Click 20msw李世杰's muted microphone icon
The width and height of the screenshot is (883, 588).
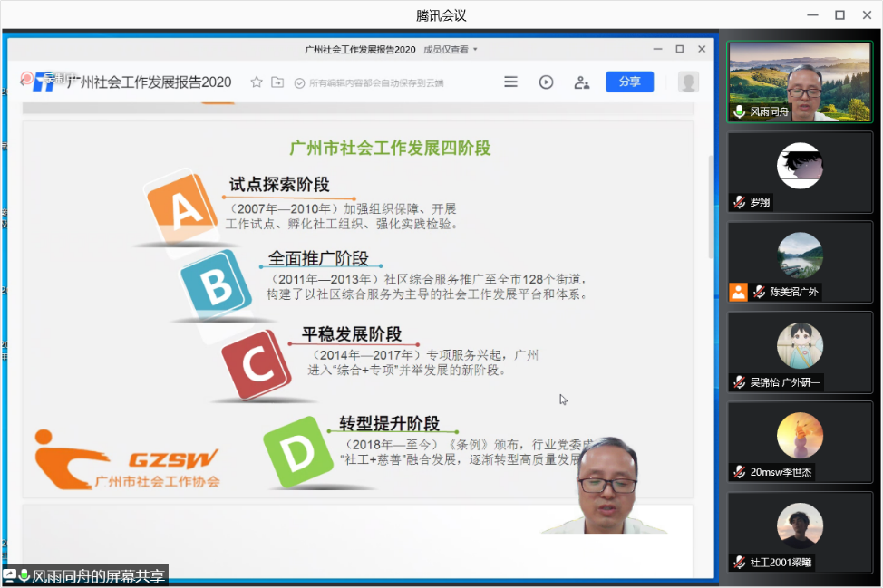pos(740,472)
